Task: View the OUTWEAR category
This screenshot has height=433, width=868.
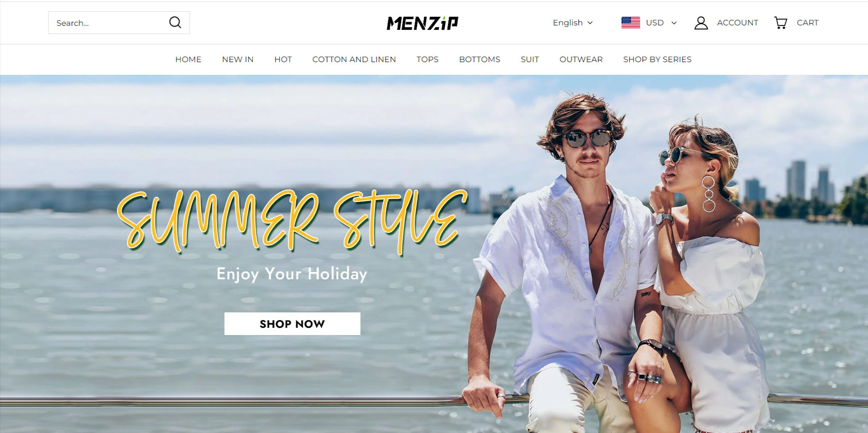Action: 581,59
